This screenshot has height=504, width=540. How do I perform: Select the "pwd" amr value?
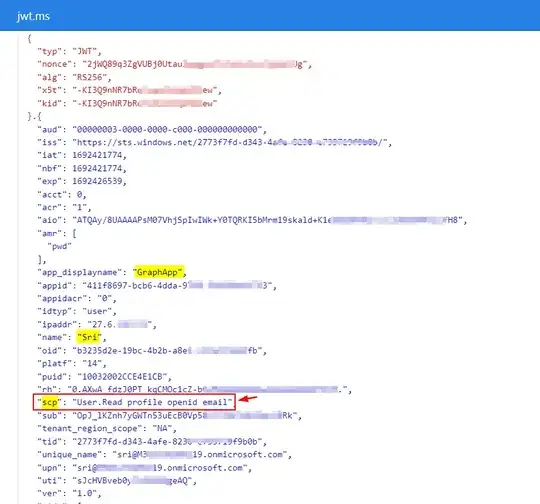point(60,246)
